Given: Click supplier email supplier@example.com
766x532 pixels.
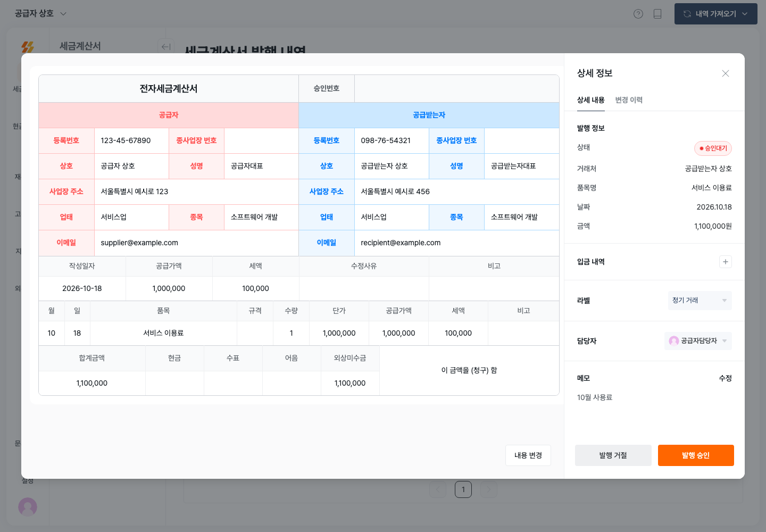Looking at the screenshot, I should 139,243.
